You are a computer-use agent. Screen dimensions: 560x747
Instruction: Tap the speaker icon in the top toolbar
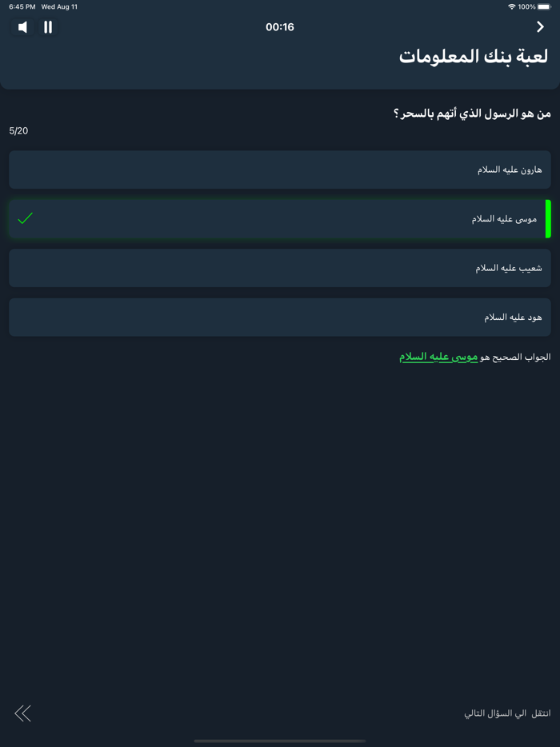pos(22,26)
